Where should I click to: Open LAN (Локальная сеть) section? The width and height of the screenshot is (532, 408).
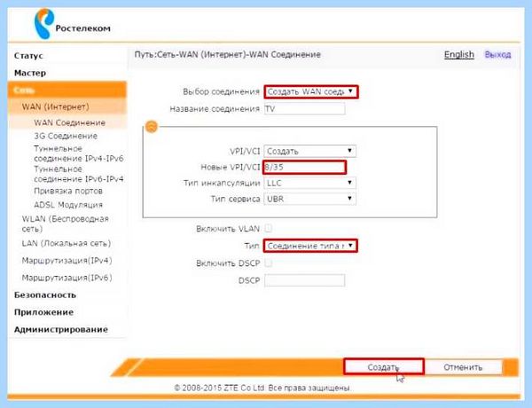click(x=66, y=243)
